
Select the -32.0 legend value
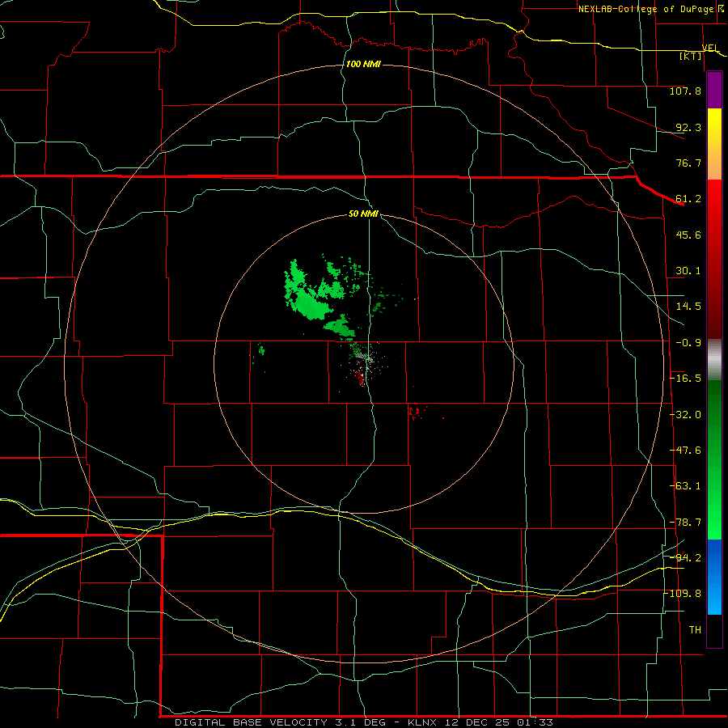[x=685, y=415]
